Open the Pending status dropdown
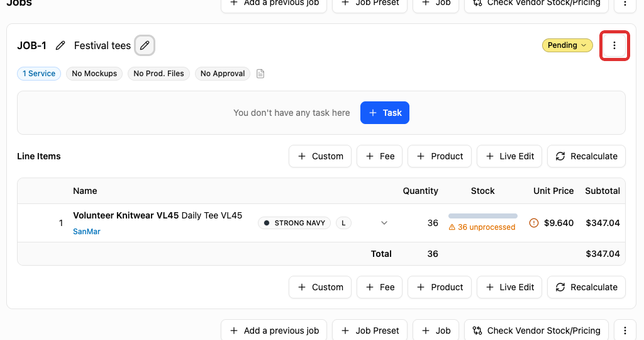This screenshot has height=340, width=644. (x=567, y=45)
